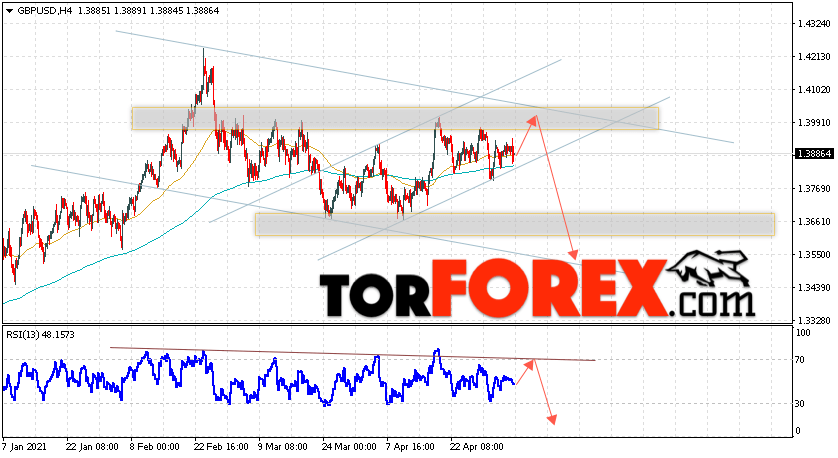Click the 1.39910 price axis label

point(814,123)
